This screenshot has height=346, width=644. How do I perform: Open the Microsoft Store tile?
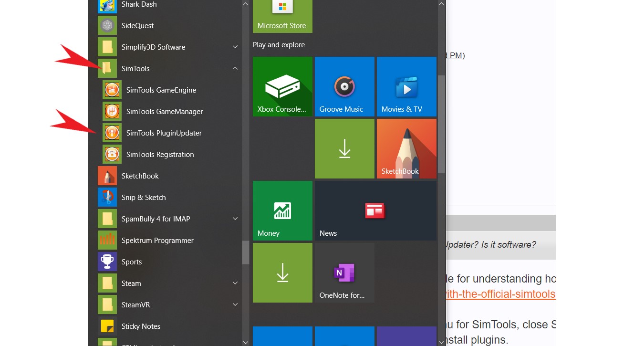pyautogui.click(x=282, y=16)
